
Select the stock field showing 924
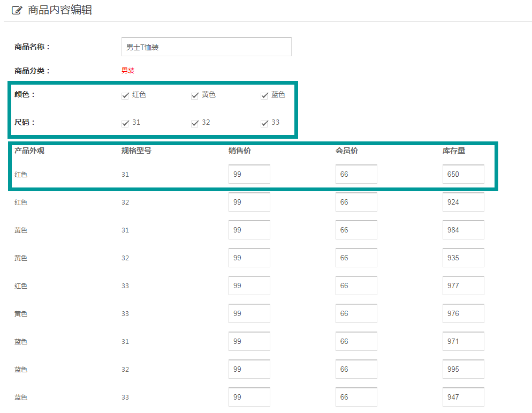[463, 202]
